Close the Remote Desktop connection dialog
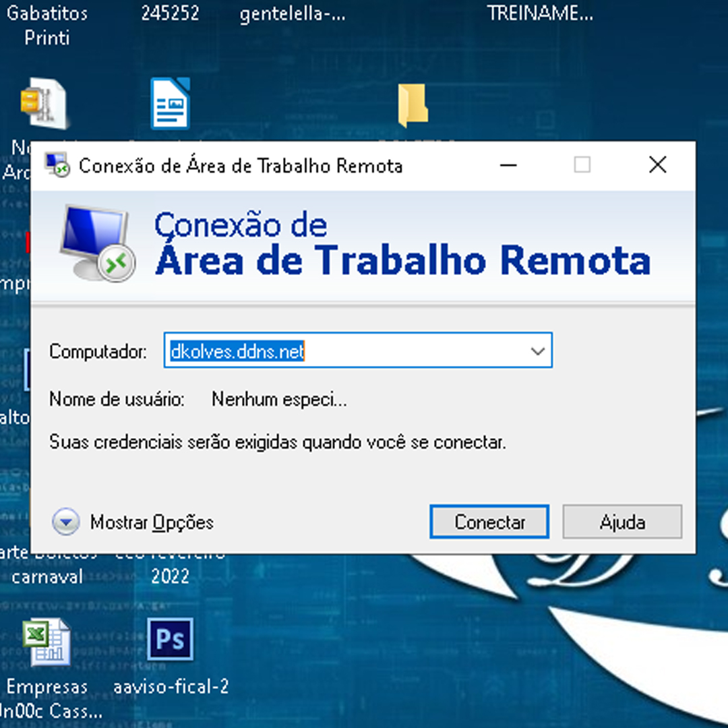 click(x=657, y=165)
